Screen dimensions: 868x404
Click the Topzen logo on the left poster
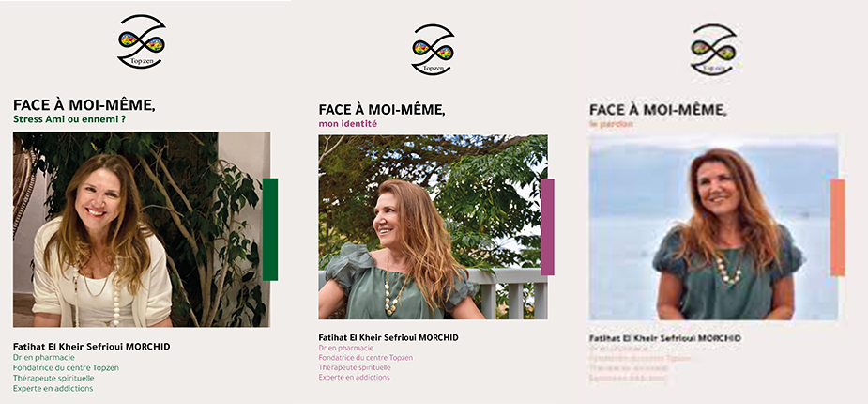[x=142, y=41]
